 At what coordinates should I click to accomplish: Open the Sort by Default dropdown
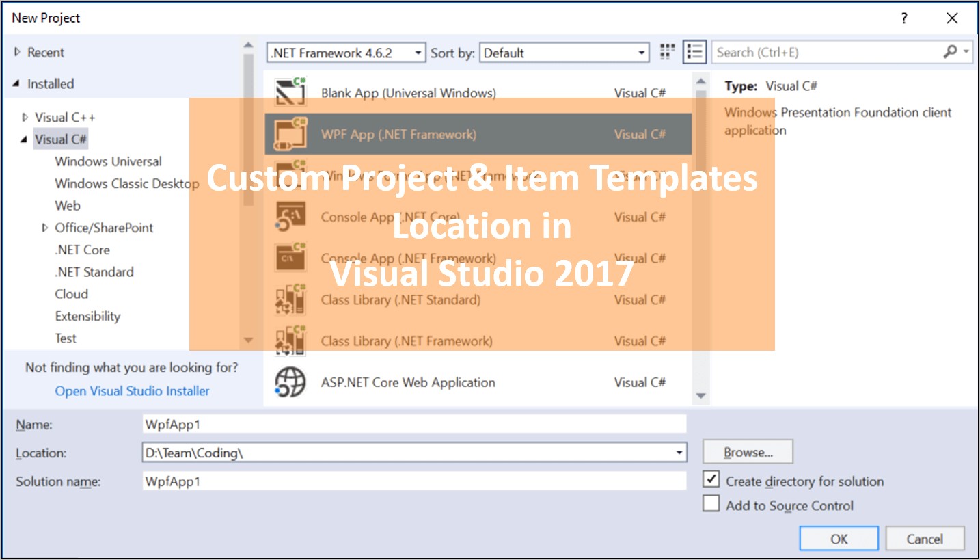564,53
